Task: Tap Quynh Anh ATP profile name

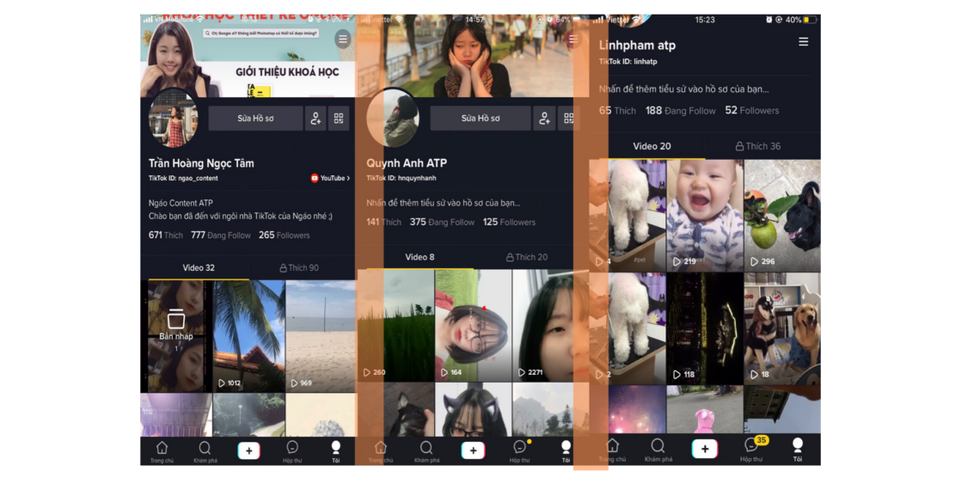Action: tap(407, 163)
